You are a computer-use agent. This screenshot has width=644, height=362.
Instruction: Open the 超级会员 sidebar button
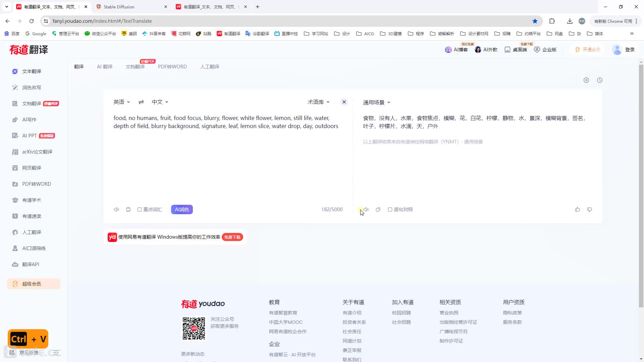(x=34, y=284)
